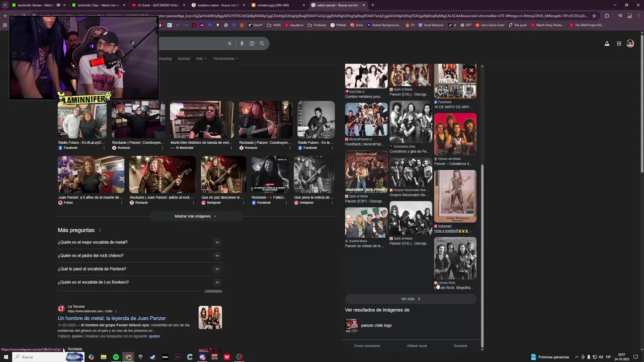644x362 pixels.
Task: Open a new Chrome tab
Action: tap(373, 5)
